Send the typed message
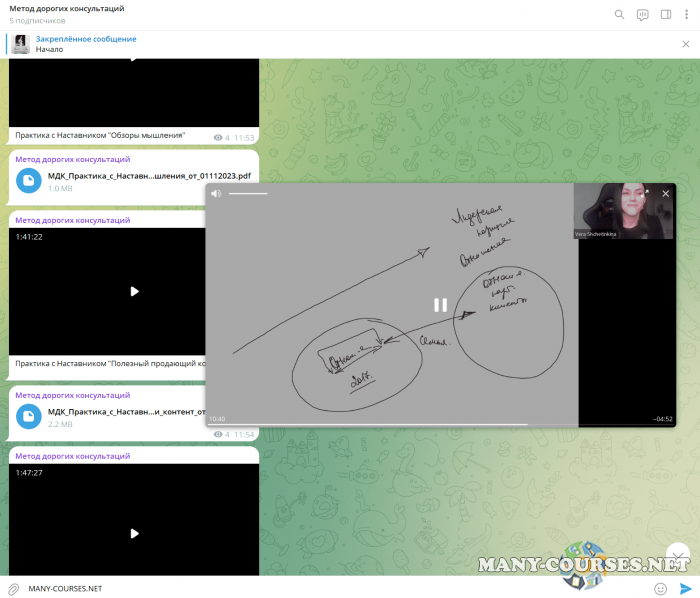700x598 pixels. (x=685, y=588)
